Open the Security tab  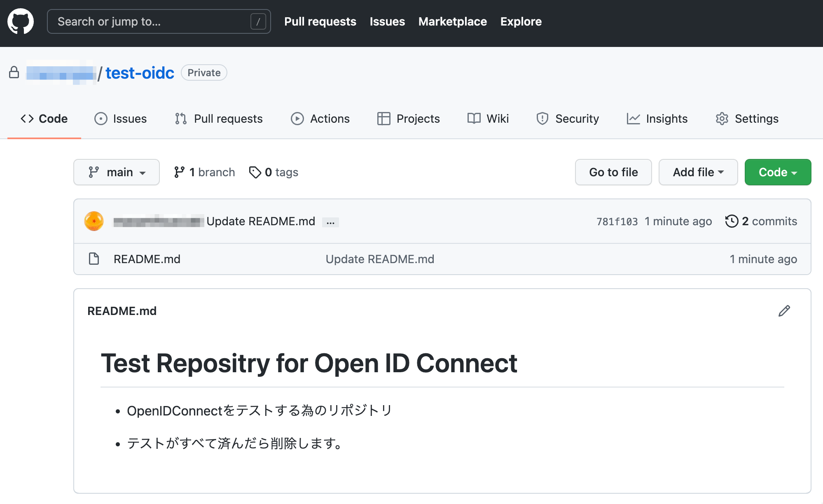click(x=567, y=119)
